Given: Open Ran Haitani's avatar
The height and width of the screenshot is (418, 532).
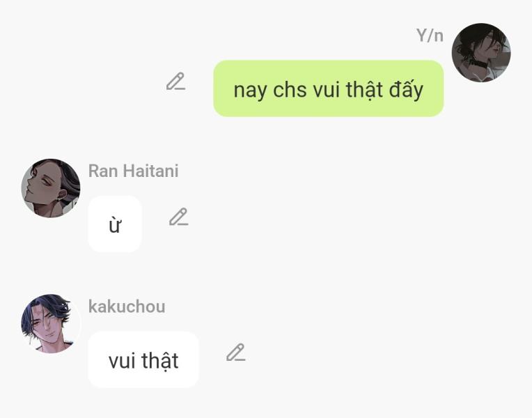Looking at the screenshot, I should (x=51, y=188).
